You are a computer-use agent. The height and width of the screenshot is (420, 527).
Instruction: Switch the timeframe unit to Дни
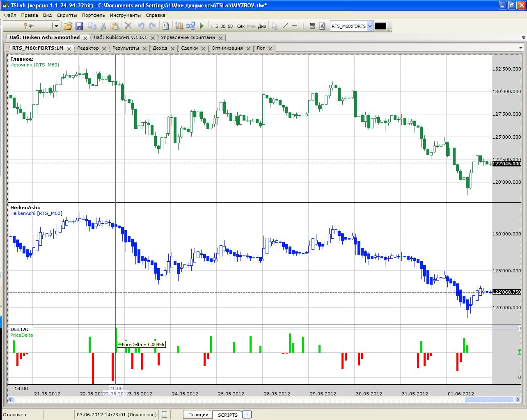click(x=262, y=26)
